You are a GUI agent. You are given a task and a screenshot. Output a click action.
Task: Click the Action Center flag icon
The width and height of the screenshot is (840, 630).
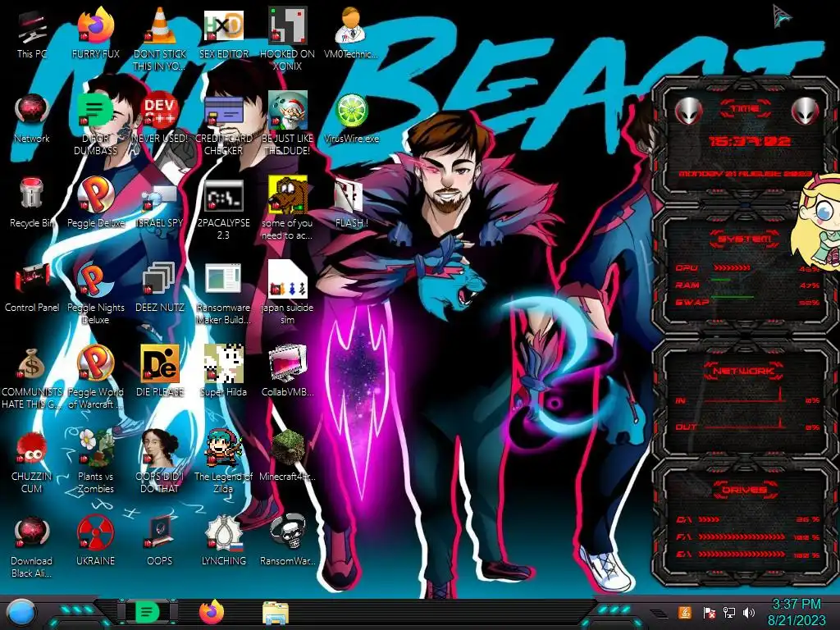pos(709,612)
